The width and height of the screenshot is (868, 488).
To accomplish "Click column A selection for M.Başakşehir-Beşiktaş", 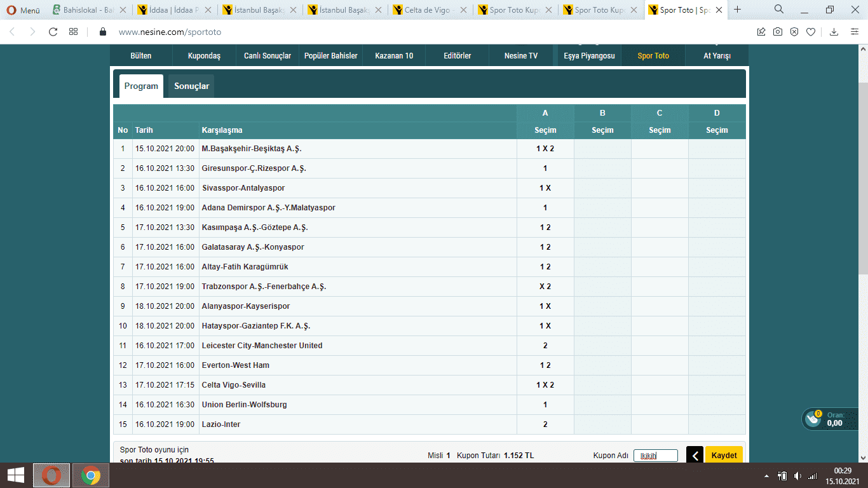I will (545, 149).
